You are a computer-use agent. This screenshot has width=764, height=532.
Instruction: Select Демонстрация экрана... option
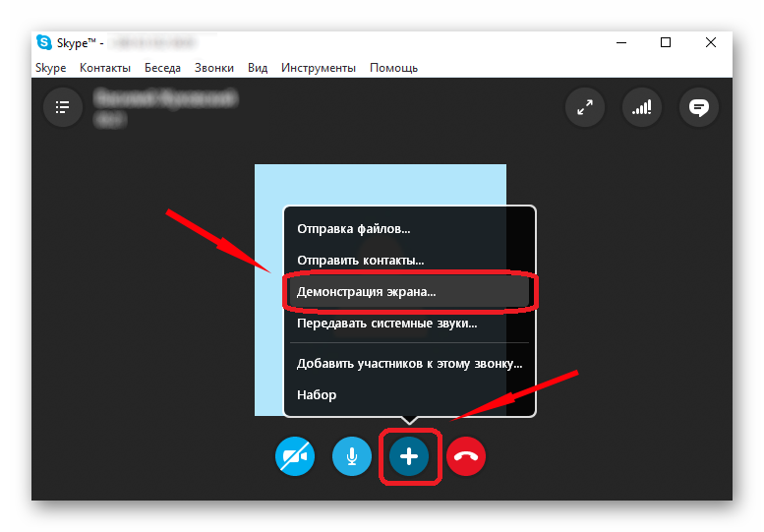[409, 291]
